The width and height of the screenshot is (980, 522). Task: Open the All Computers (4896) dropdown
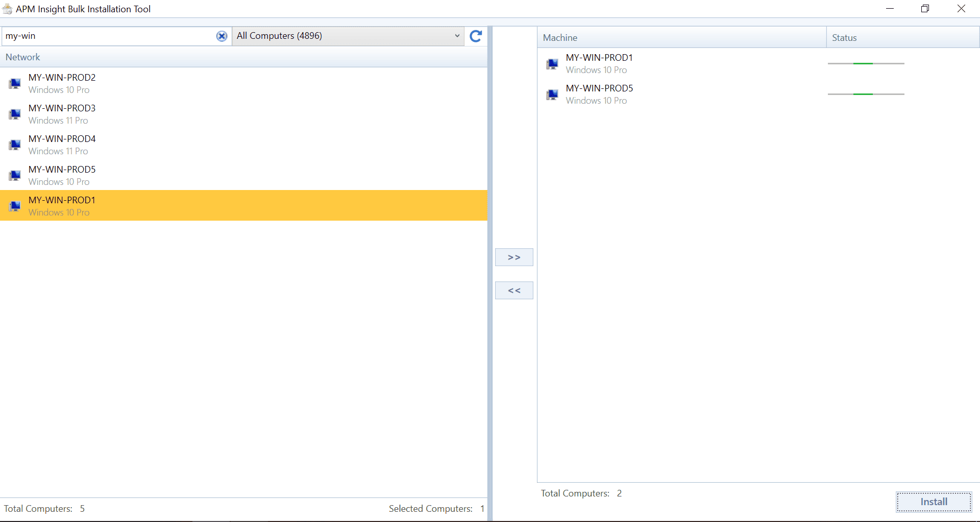348,36
